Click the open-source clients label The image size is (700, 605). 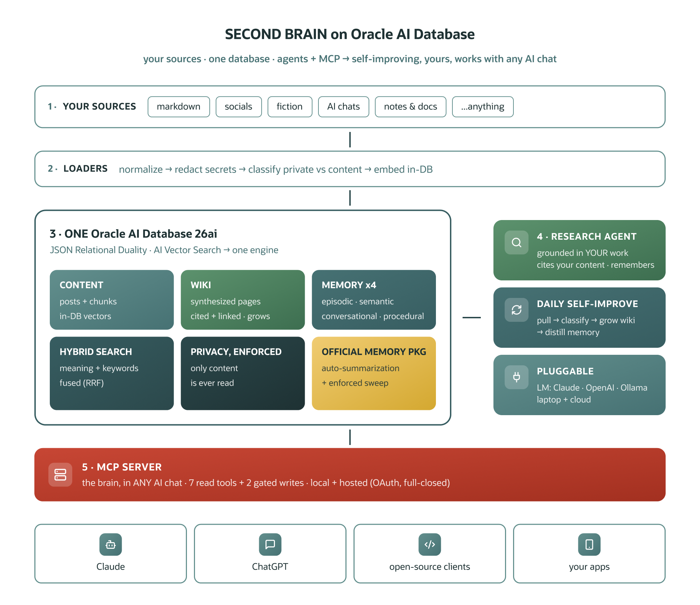430,567
